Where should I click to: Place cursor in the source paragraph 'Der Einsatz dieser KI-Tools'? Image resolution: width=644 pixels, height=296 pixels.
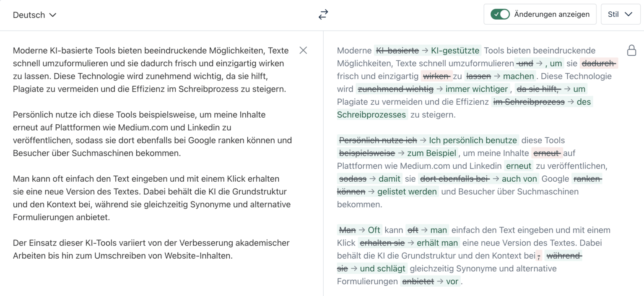(x=151, y=249)
